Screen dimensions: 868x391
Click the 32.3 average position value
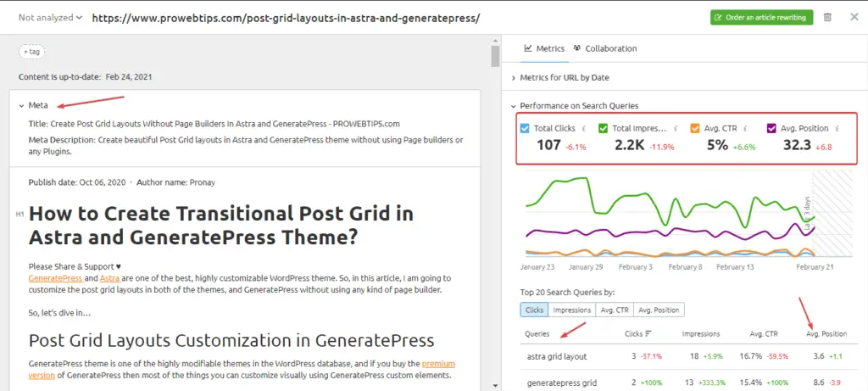click(797, 146)
